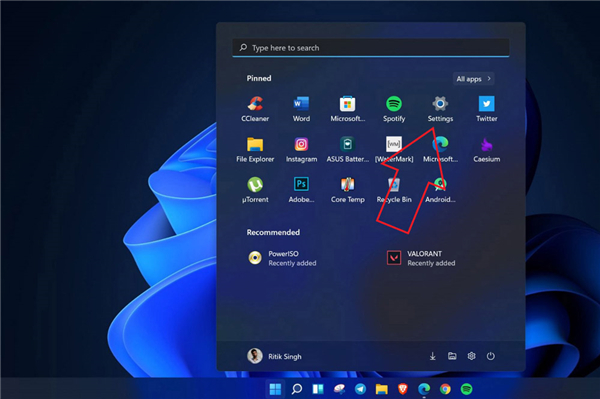Open the Power button menu
Viewport: 600px width, 399px height.
pyautogui.click(x=491, y=356)
